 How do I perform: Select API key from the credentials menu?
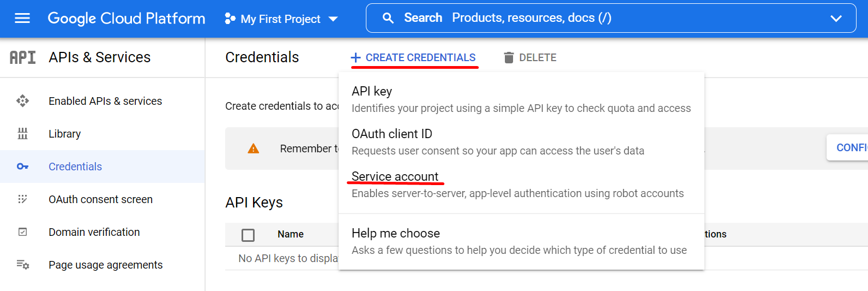point(372,91)
